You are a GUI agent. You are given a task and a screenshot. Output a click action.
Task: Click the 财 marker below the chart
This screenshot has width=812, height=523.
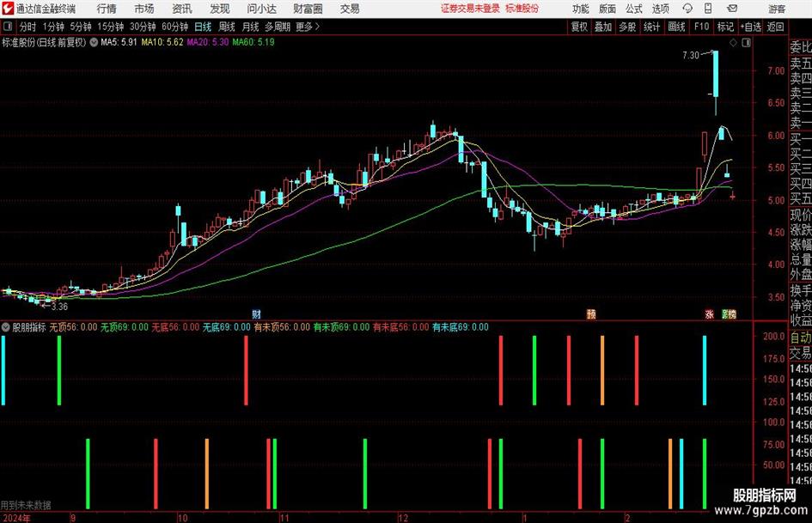pyautogui.click(x=256, y=313)
